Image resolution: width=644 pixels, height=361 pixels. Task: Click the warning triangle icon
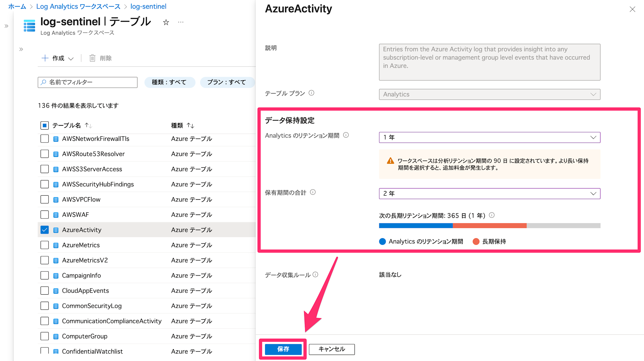tap(390, 161)
